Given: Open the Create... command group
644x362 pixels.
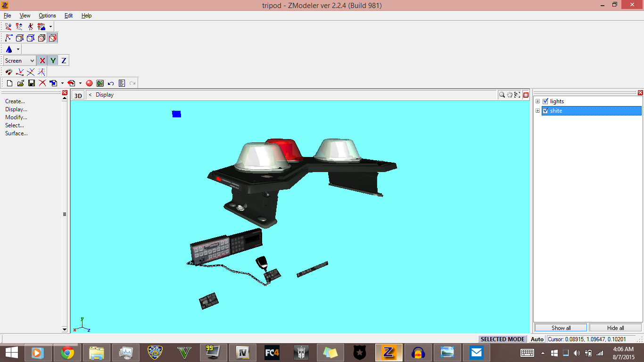Looking at the screenshot, I should 15,101.
